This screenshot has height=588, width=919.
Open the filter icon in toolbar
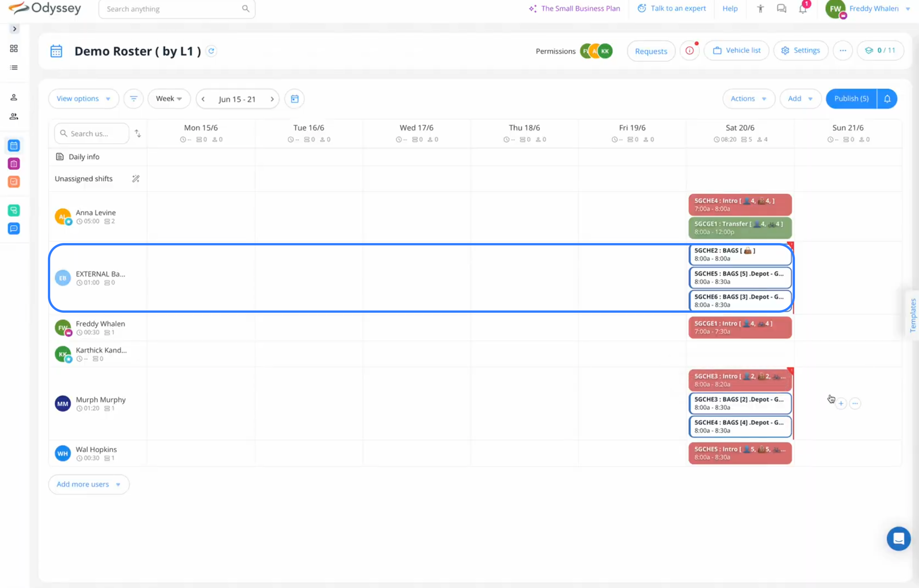[133, 99]
